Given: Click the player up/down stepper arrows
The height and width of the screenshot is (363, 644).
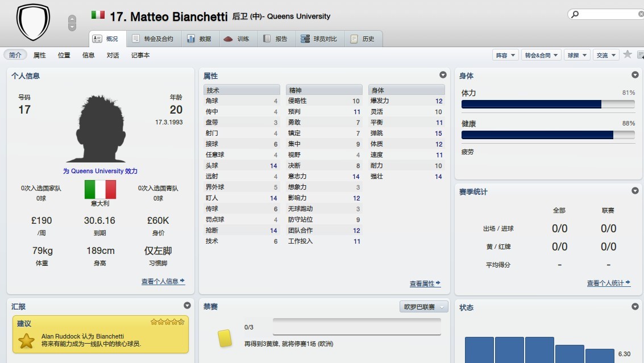Looking at the screenshot, I should pos(72,23).
